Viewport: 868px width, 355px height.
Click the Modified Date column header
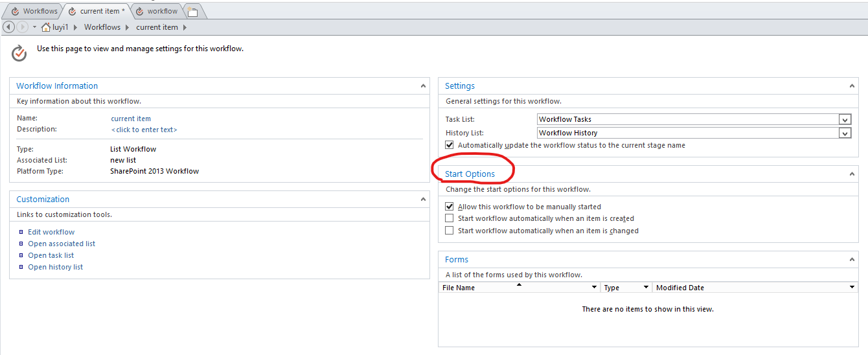[755, 288]
